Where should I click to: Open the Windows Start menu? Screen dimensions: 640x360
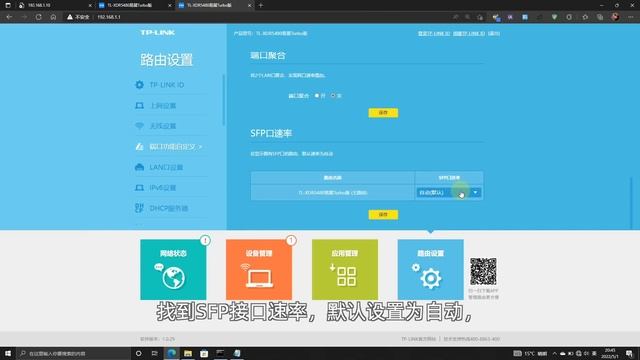(x=8, y=353)
